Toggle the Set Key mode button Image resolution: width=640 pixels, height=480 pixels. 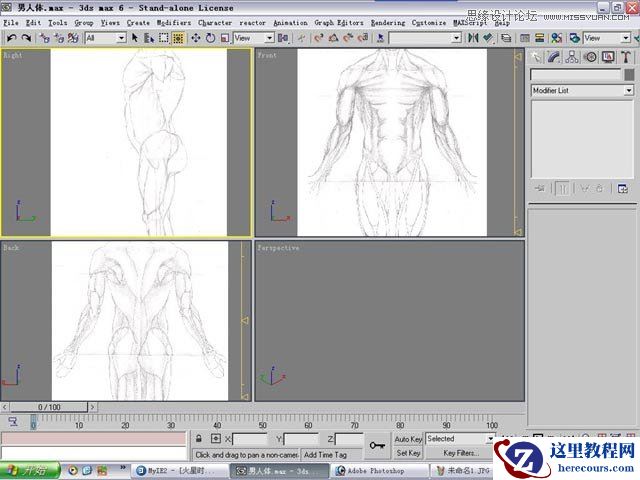pyautogui.click(x=408, y=453)
